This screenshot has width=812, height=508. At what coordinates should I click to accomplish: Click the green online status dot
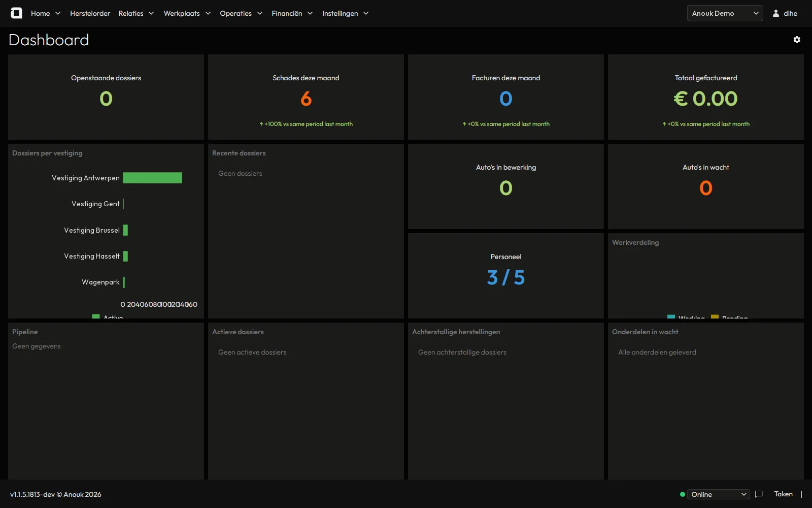(x=682, y=494)
